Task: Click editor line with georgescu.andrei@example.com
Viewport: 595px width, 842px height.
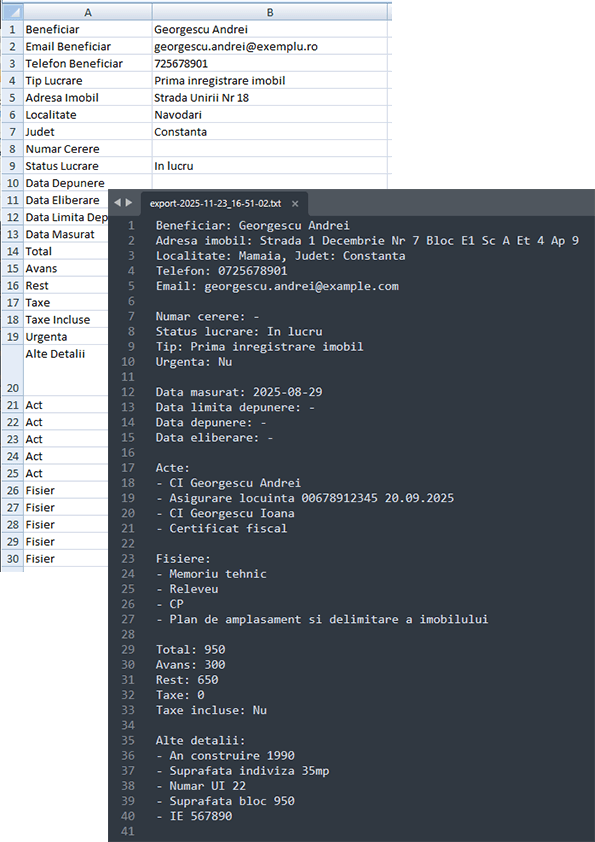Action: [277, 286]
